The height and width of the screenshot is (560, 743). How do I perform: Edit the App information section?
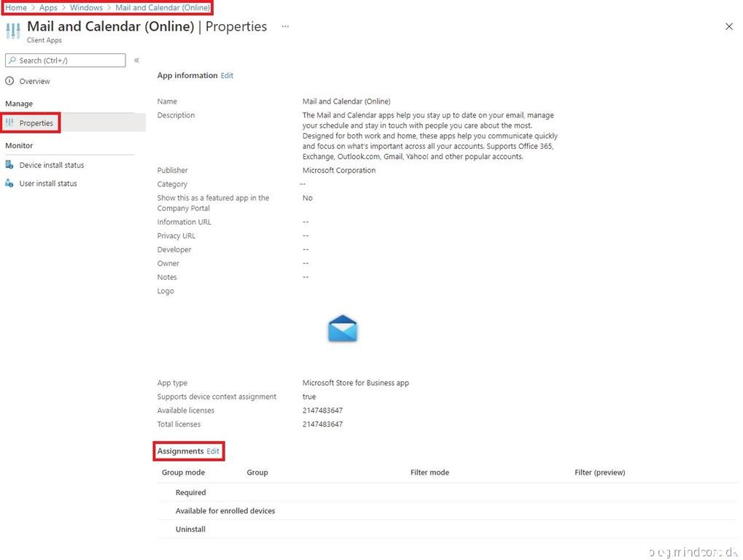(227, 75)
